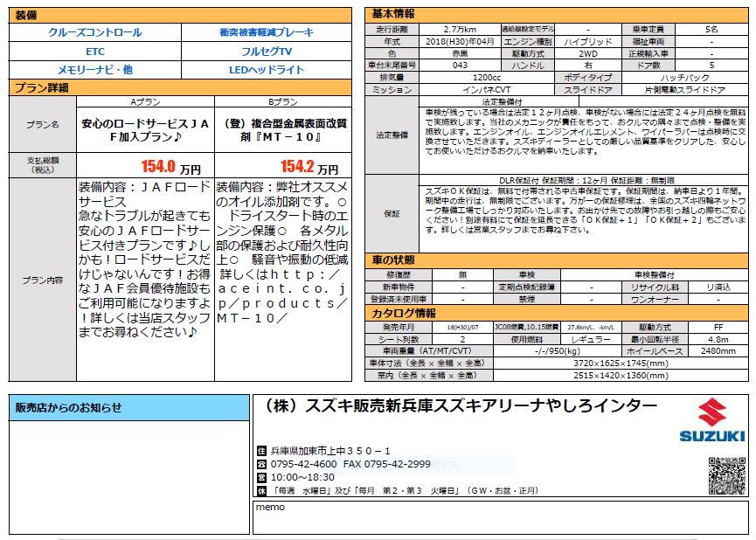Click inside the memo field
The image size is (756, 540).
coord(498,520)
